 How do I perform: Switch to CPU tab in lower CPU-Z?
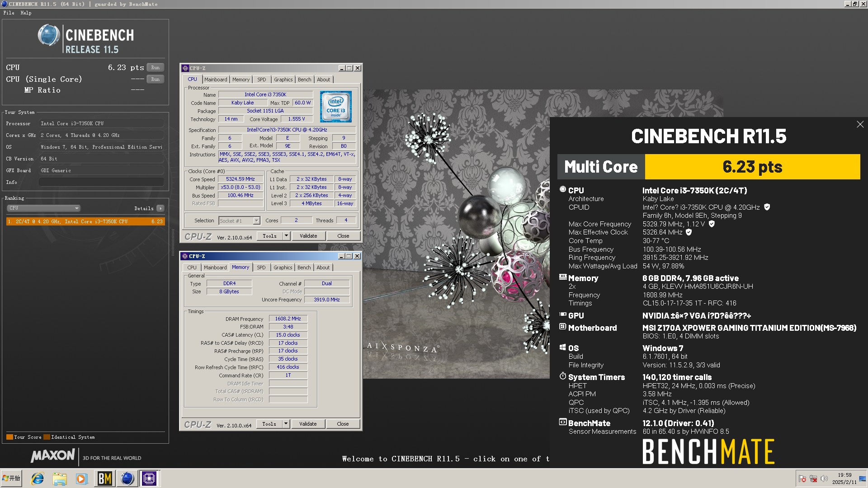pyautogui.click(x=192, y=267)
